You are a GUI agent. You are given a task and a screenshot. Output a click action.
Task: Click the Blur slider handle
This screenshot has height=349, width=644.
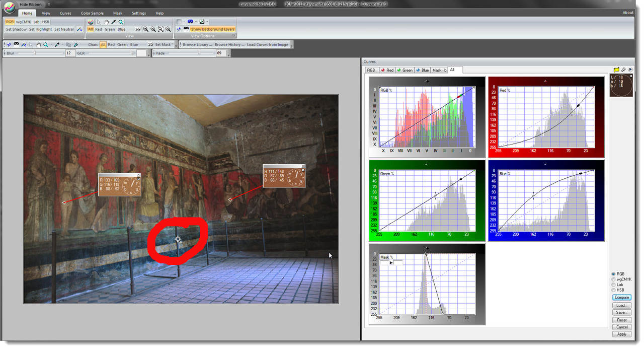click(x=35, y=53)
